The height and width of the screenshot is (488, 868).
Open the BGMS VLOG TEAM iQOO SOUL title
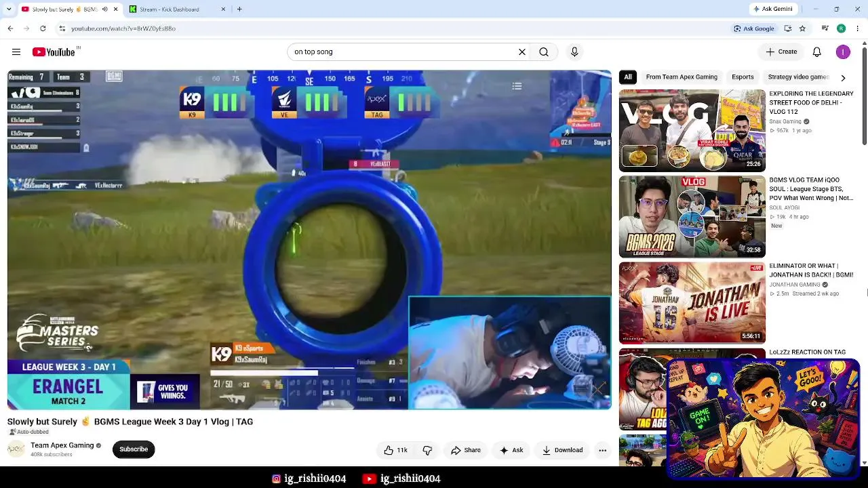[811, 190]
